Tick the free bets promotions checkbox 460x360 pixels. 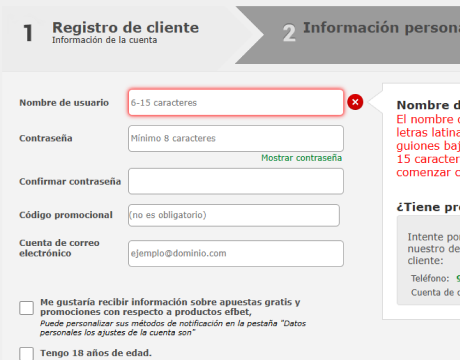coord(26,308)
